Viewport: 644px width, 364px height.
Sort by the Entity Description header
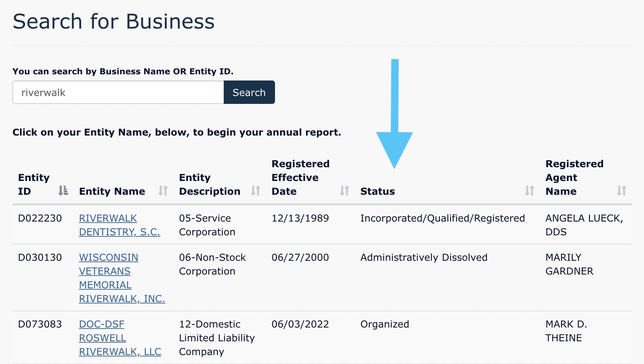pyautogui.click(x=209, y=184)
